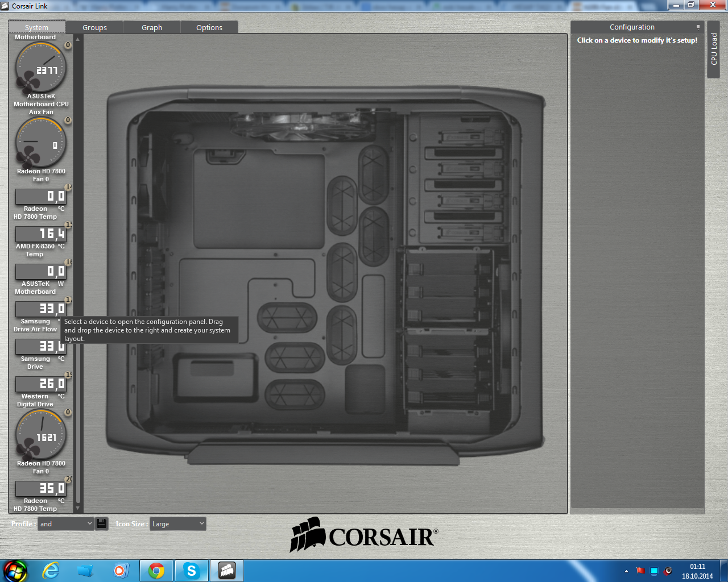Show hidden system tray icons

(x=626, y=571)
